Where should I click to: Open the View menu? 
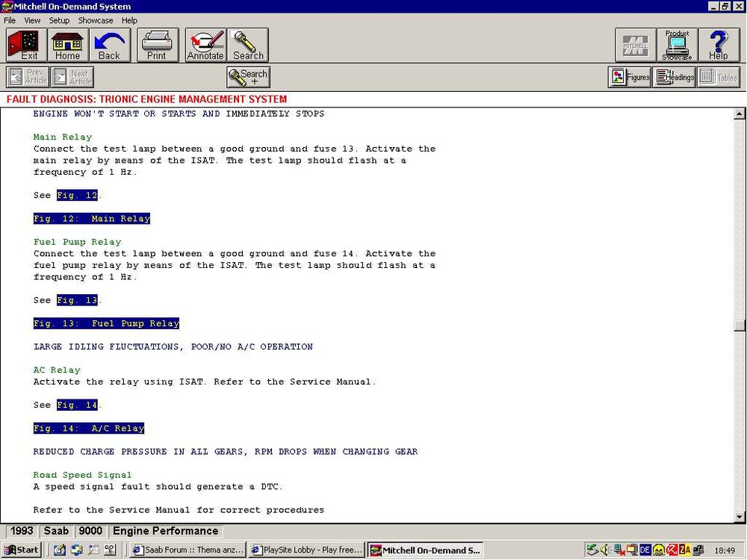(x=32, y=20)
